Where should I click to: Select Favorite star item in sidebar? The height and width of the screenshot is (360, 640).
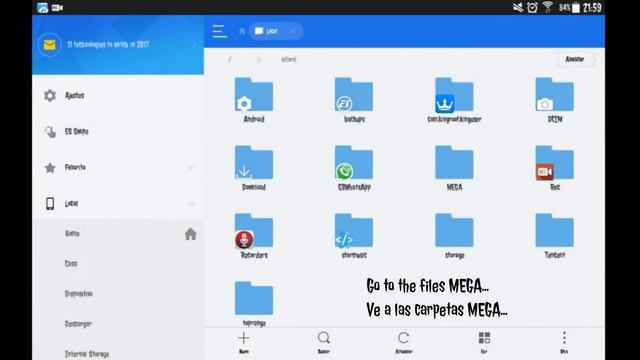[x=118, y=167]
